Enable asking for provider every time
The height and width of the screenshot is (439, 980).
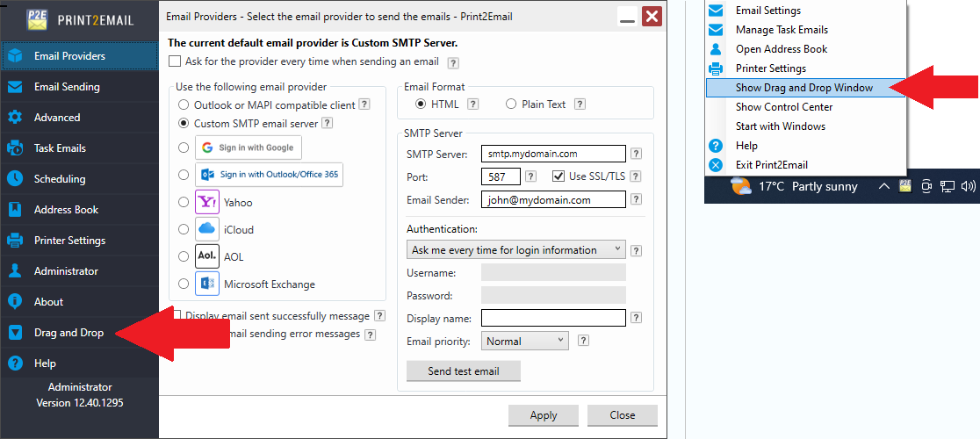(174, 61)
